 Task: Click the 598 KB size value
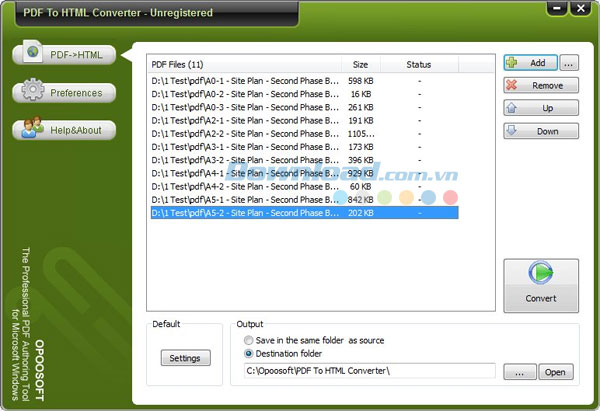(x=360, y=81)
